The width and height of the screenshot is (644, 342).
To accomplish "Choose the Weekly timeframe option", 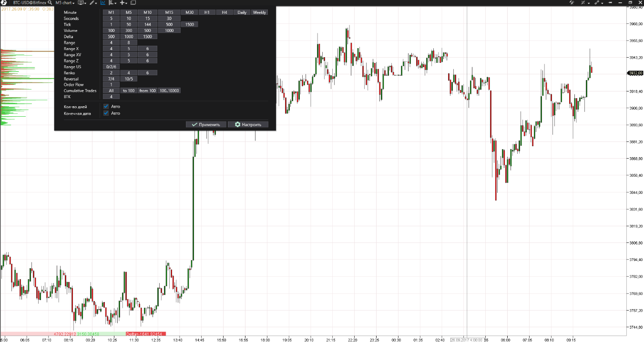I will [x=259, y=12].
